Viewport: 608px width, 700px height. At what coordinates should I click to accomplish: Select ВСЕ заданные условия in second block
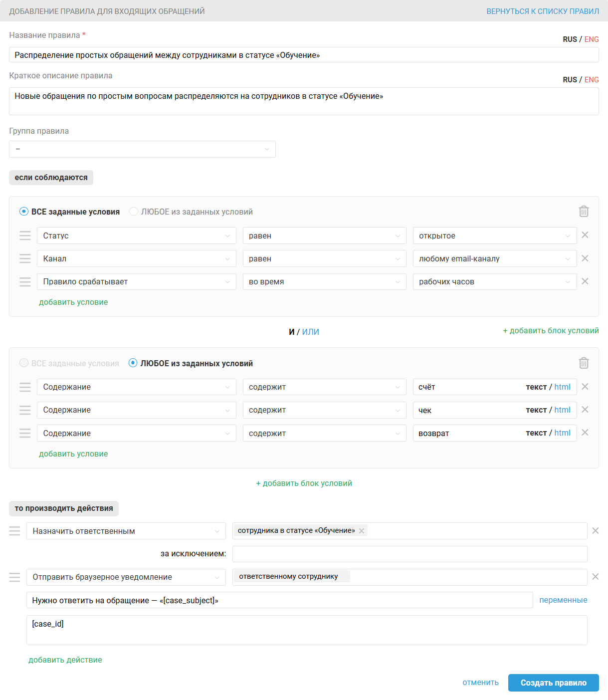[x=24, y=363]
